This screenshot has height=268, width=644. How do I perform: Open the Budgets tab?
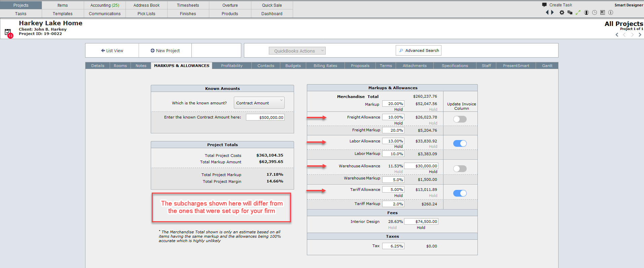pyautogui.click(x=293, y=66)
